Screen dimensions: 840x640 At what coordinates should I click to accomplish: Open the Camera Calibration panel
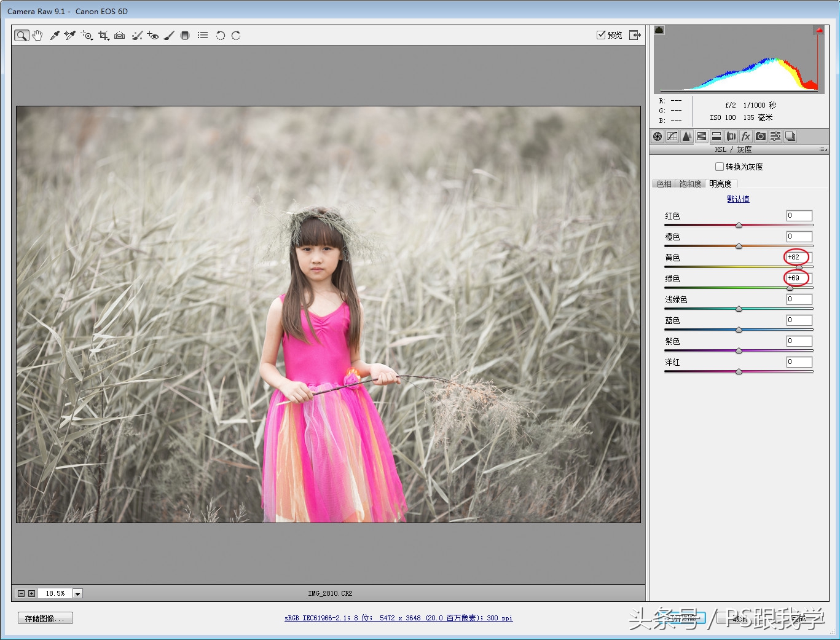tap(761, 136)
